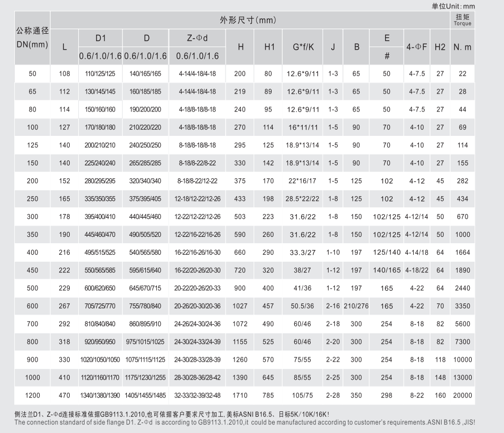
Task: Click the 扭矩 Torque column header
Action: [x=462, y=20]
